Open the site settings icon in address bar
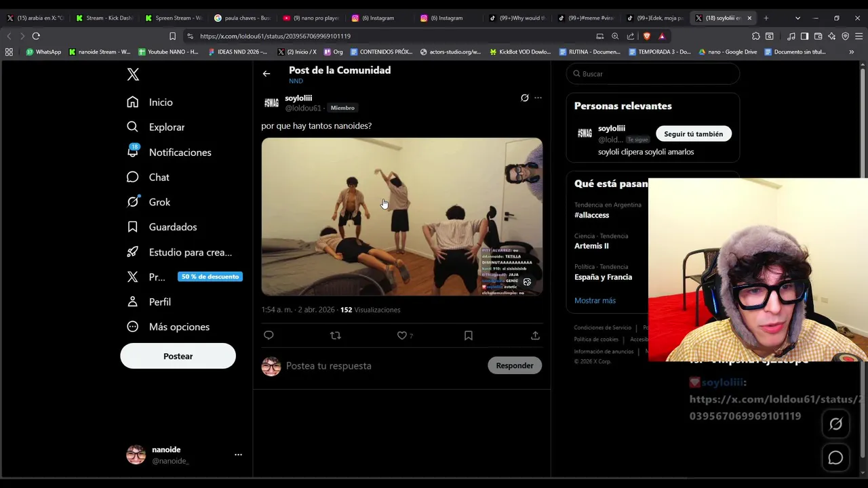 [190, 36]
